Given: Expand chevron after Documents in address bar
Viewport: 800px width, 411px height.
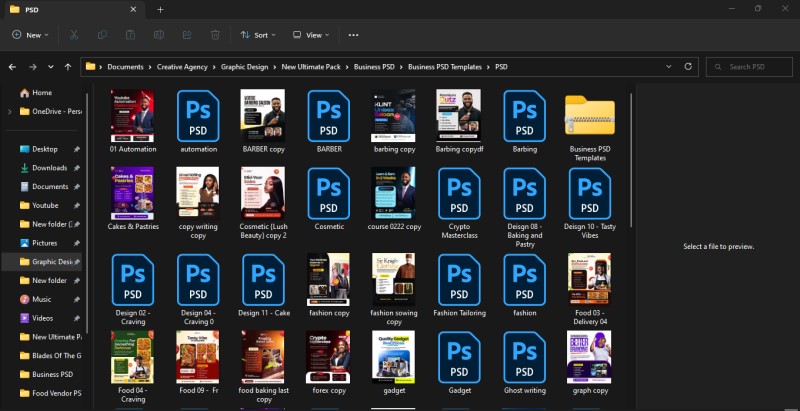Looking at the screenshot, I should [x=151, y=67].
